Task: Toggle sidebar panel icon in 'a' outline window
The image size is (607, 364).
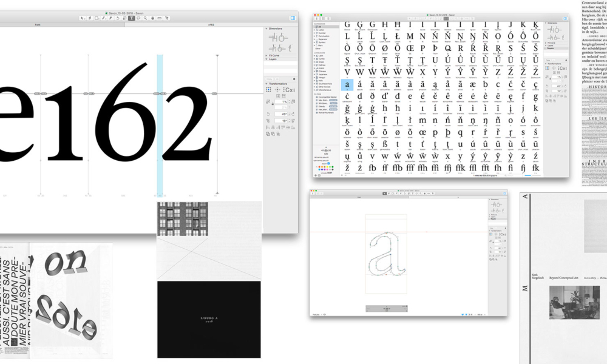Action: tap(504, 194)
